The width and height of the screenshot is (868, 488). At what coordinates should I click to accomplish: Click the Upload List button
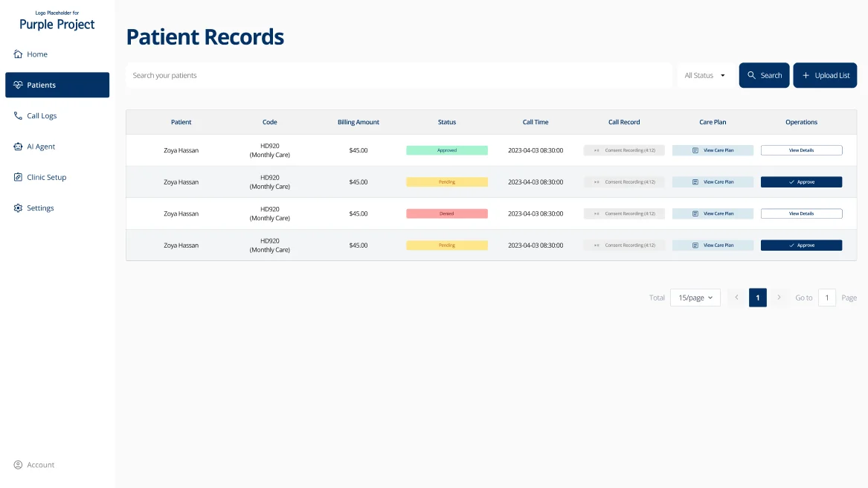[825, 75]
